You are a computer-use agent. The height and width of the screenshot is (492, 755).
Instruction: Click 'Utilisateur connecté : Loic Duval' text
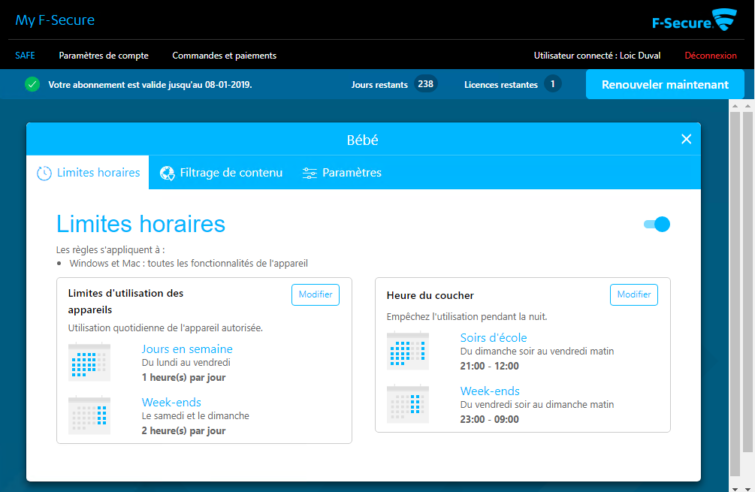(x=597, y=55)
